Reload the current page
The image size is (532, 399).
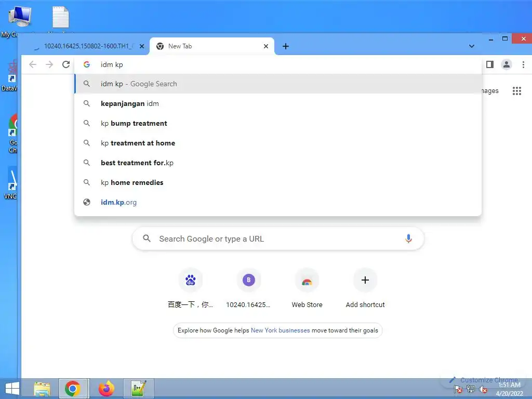click(x=66, y=64)
